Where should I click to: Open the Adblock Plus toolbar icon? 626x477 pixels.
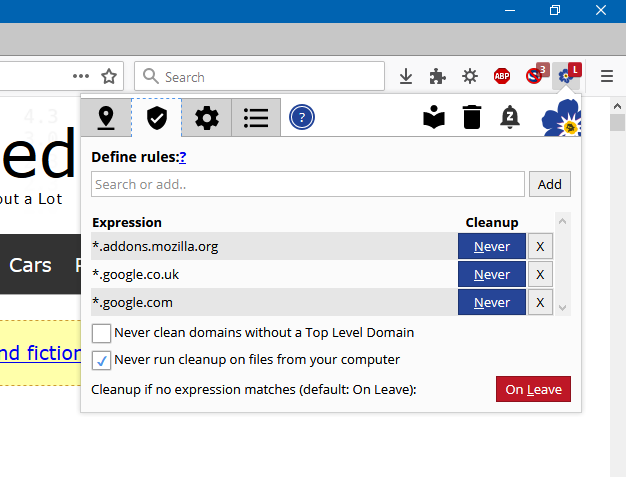(x=502, y=77)
